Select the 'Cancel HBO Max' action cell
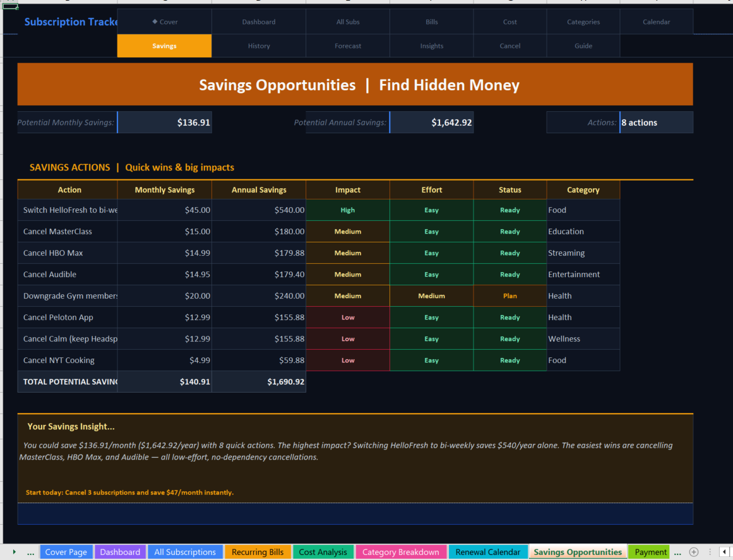 [x=68, y=253]
